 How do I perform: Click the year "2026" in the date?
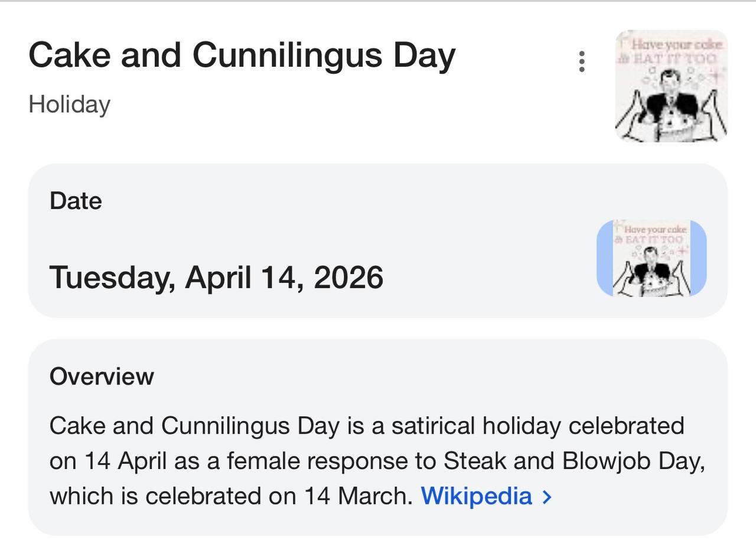[348, 276]
